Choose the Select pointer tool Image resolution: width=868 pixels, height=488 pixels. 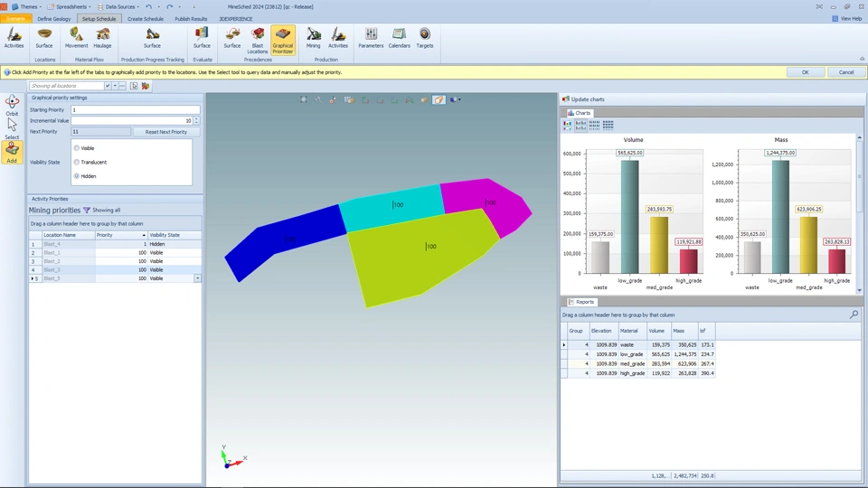[12, 129]
